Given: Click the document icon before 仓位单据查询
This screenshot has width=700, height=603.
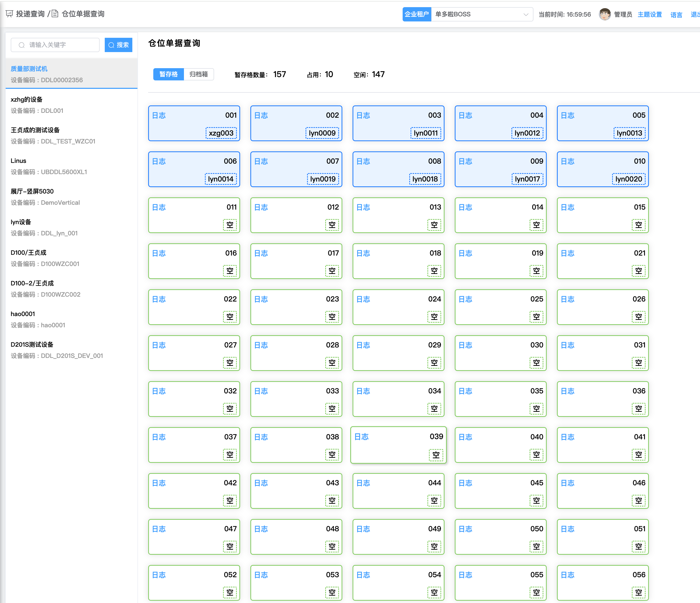Looking at the screenshot, I should tap(55, 14).
